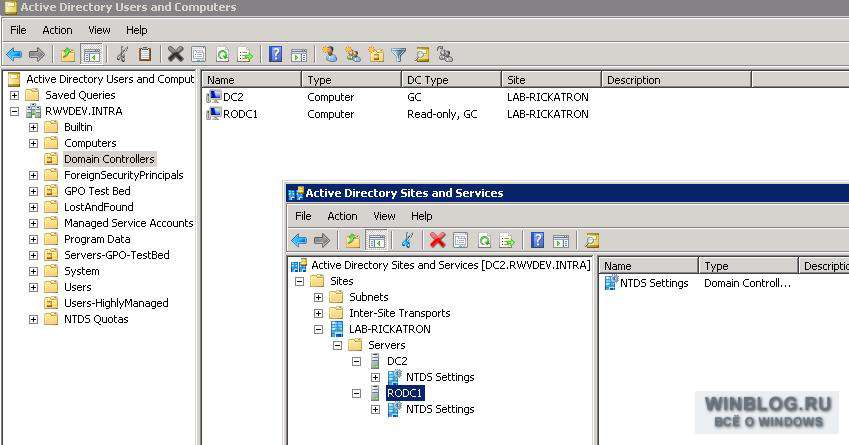Click Add to group icon in toolbar

click(445, 54)
